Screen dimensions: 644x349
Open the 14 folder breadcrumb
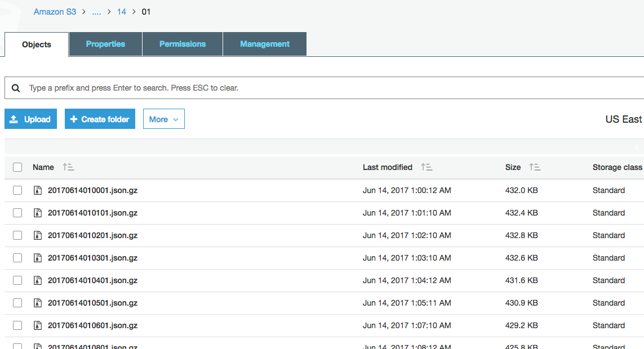pyautogui.click(x=121, y=12)
